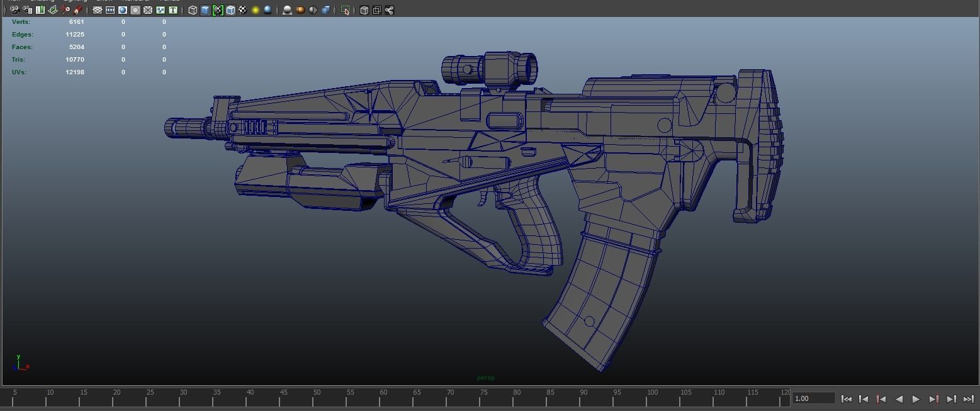The image size is (980, 411).
Task: Toggle Wireframe on Shaded icon
Action: point(230,10)
